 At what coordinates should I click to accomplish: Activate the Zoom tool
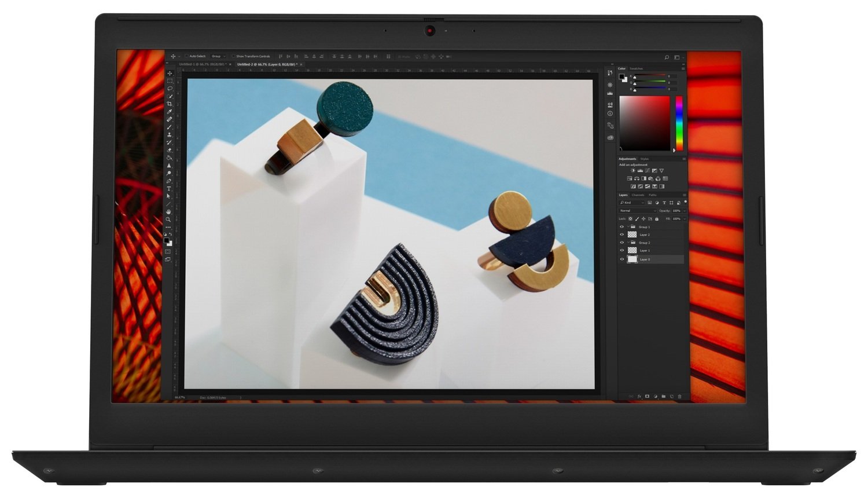point(168,219)
